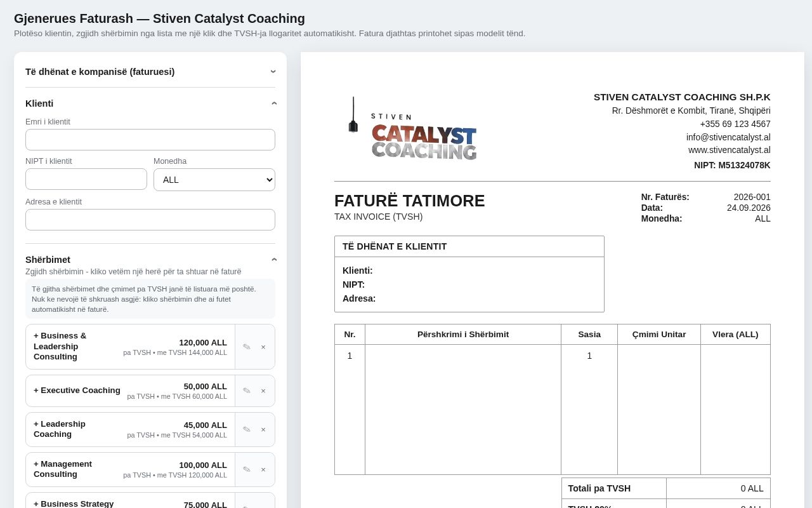This screenshot has width=812, height=508.
Task: Edit the Business & Leadership Consulting service
Action: click(247, 347)
